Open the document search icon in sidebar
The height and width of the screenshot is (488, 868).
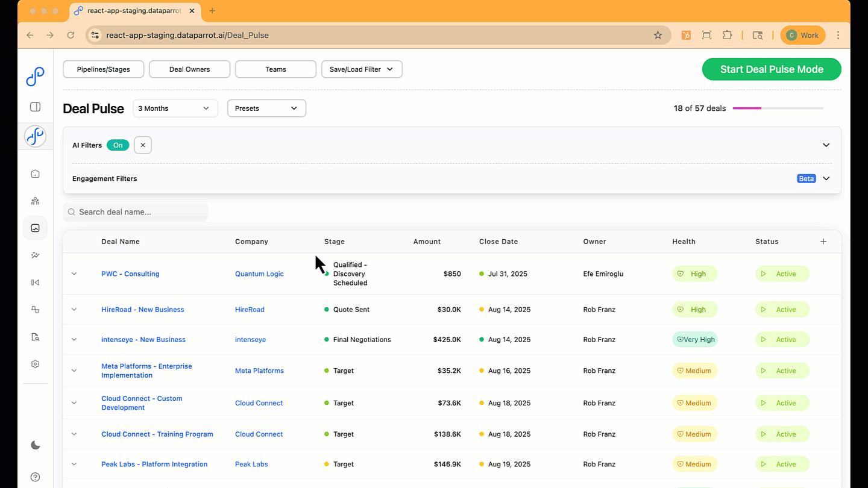35,336
